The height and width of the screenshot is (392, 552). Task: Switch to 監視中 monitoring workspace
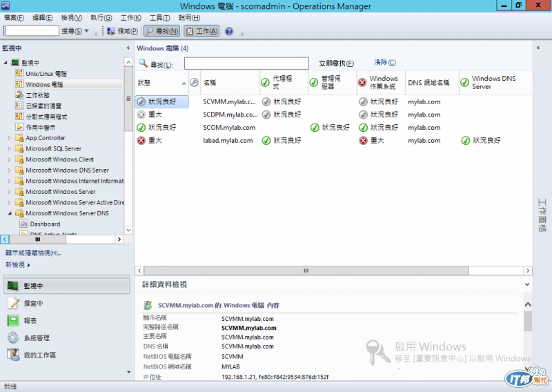(x=66, y=286)
